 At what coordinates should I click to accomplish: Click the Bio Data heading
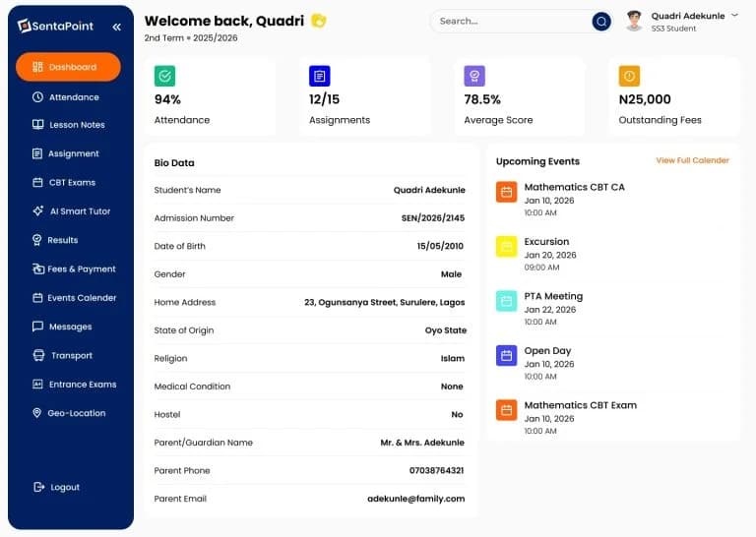coord(174,163)
